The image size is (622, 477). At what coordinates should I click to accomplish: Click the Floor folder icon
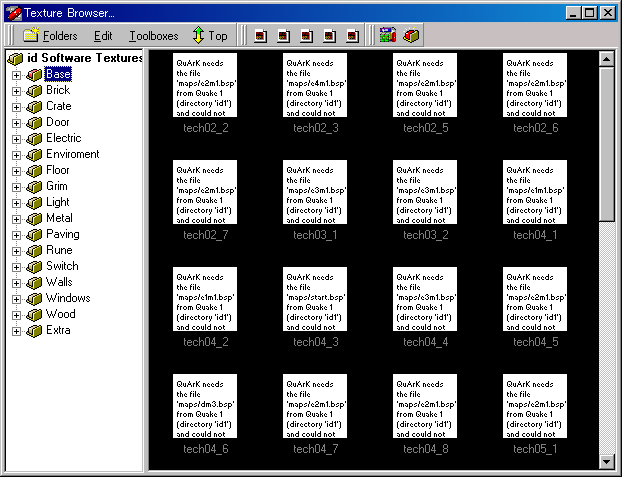click(x=34, y=171)
